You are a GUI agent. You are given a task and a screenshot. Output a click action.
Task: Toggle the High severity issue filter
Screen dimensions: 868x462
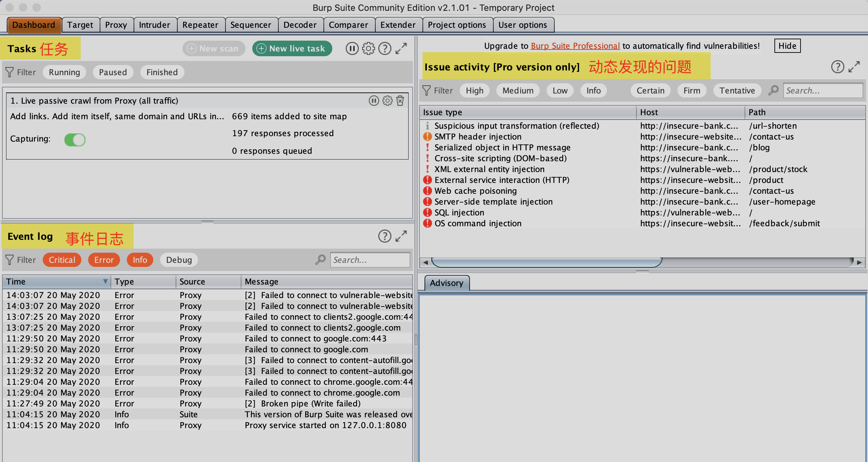(x=474, y=90)
